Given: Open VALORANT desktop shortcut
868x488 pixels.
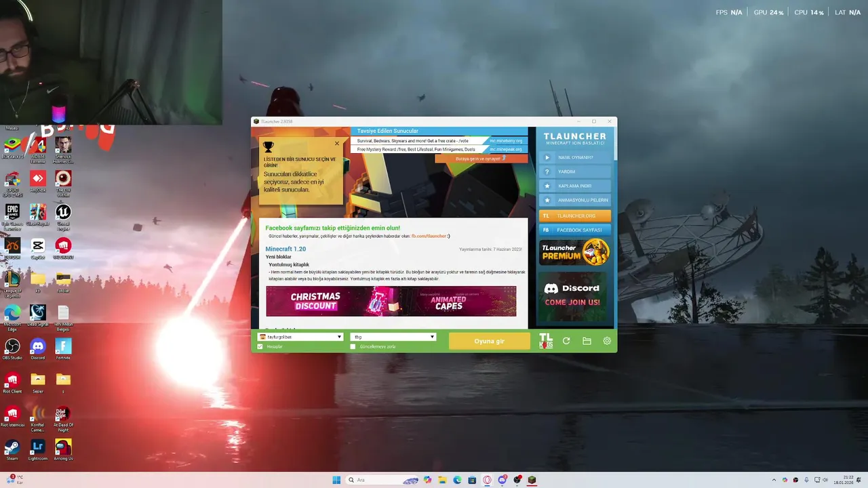Looking at the screenshot, I should pos(63,249).
